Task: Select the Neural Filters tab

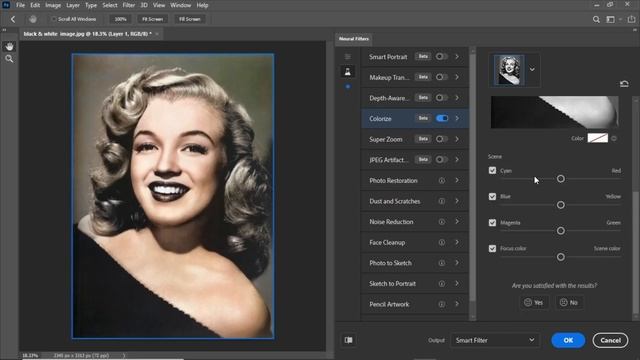Action: pos(353,39)
